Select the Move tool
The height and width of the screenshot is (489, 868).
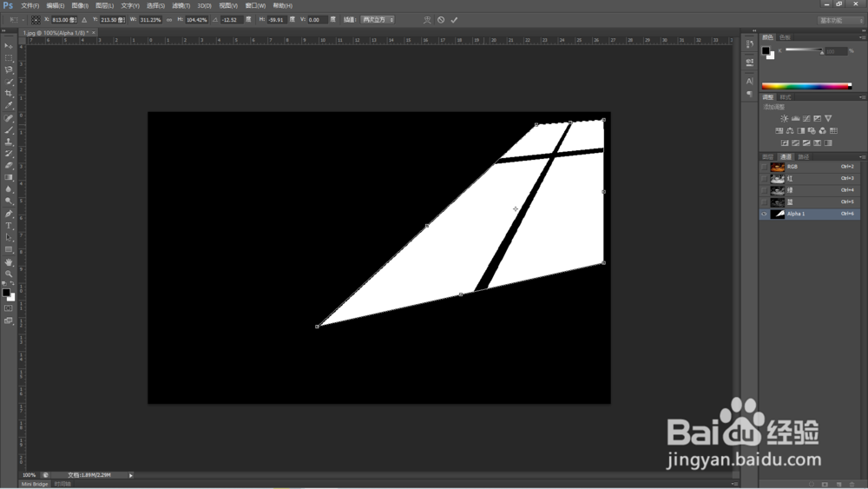[x=9, y=46]
